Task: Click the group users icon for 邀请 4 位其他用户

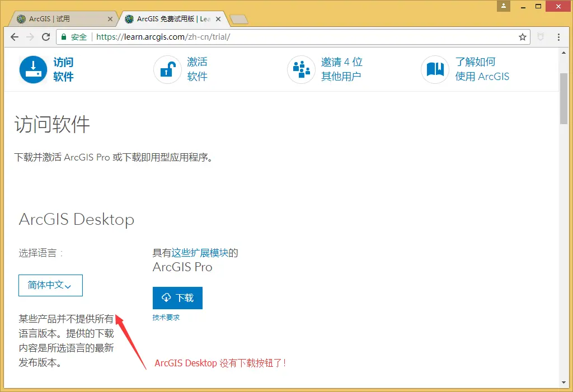Action: pyautogui.click(x=301, y=69)
